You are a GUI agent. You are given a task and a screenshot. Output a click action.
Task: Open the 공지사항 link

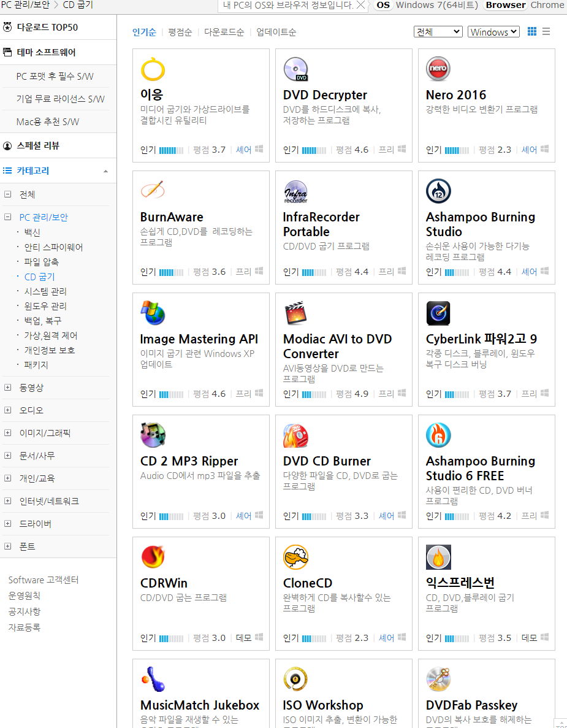[24, 611]
